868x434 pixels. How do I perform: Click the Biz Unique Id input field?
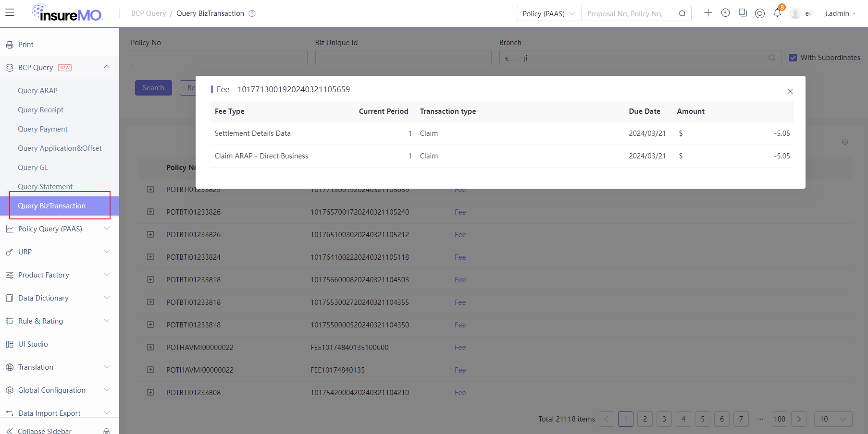click(x=403, y=58)
